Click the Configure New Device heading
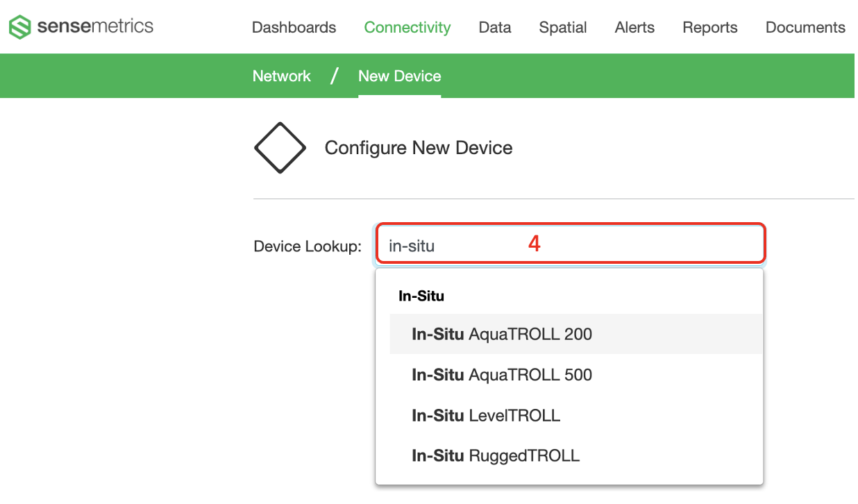The width and height of the screenshot is (858, 504). (419, 148)
